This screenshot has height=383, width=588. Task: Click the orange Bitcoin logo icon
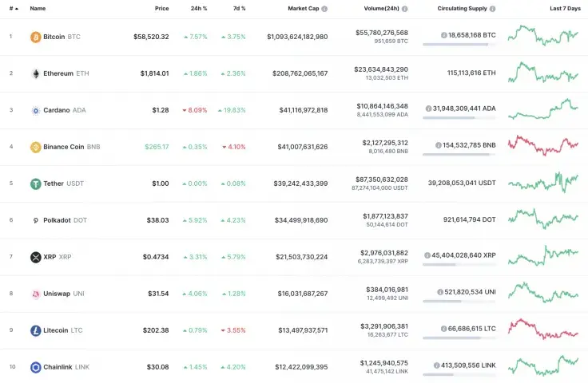35,37
